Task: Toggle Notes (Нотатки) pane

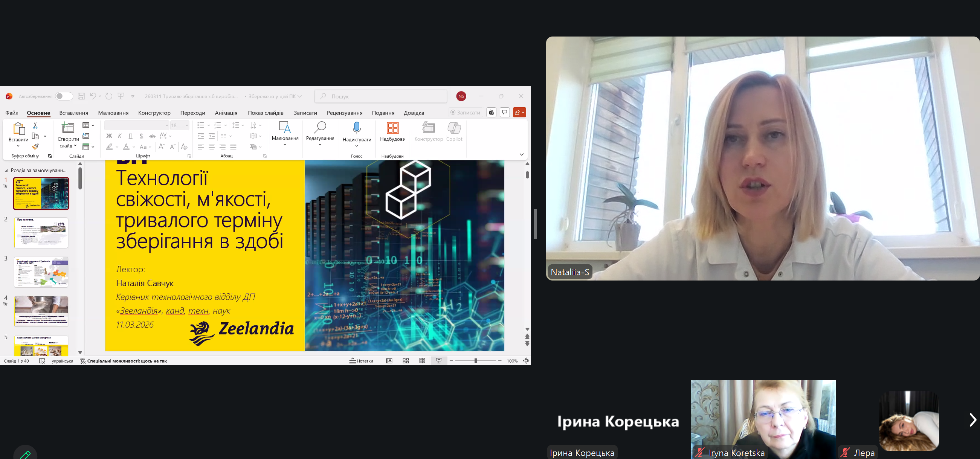Action: 361,361
